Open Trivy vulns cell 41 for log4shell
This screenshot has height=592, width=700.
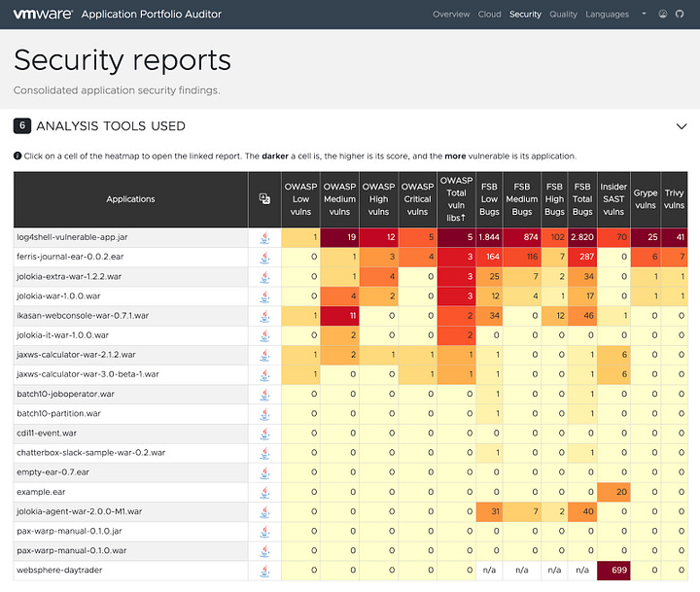coord(674,237)
